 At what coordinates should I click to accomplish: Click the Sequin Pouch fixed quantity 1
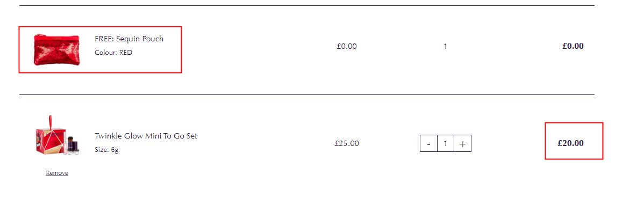pos(445,46)
